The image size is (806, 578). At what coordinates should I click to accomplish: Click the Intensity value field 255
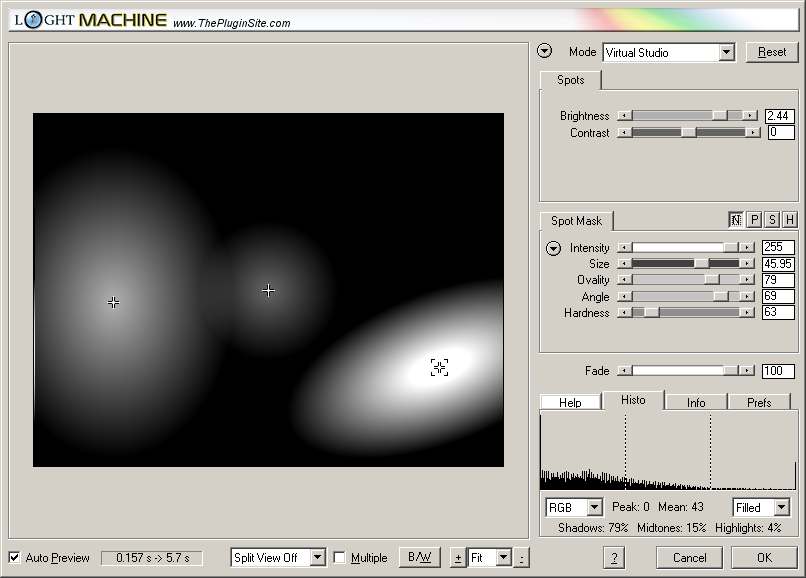[x=778, y=247]
